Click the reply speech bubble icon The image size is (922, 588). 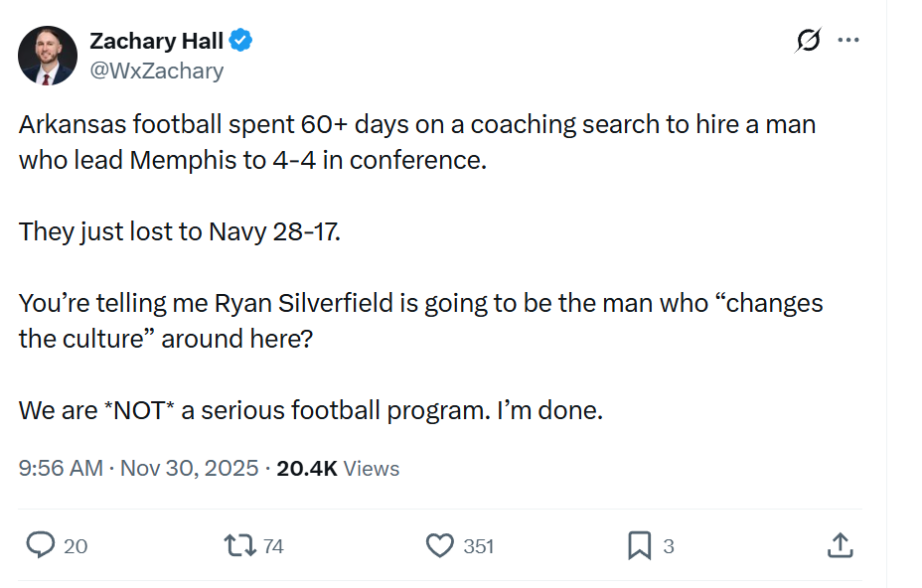coord(40,545)
